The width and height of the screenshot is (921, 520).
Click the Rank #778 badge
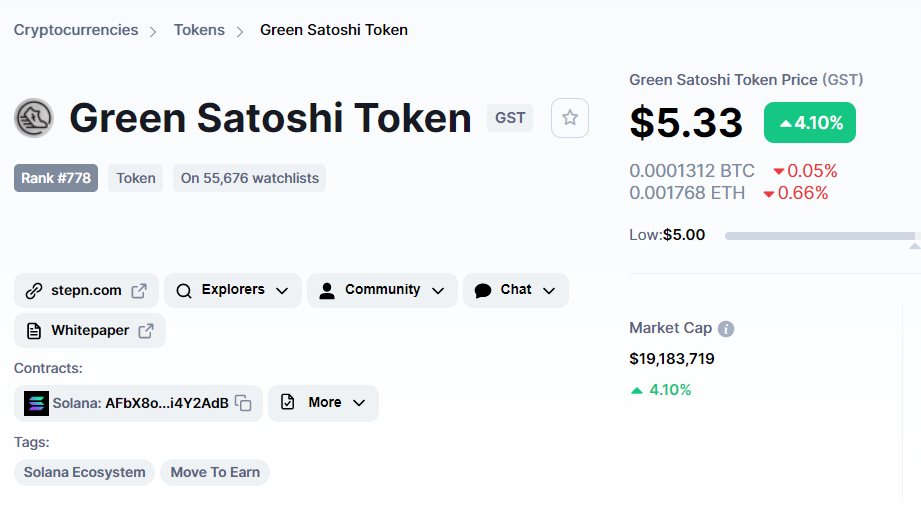point(56,178)
